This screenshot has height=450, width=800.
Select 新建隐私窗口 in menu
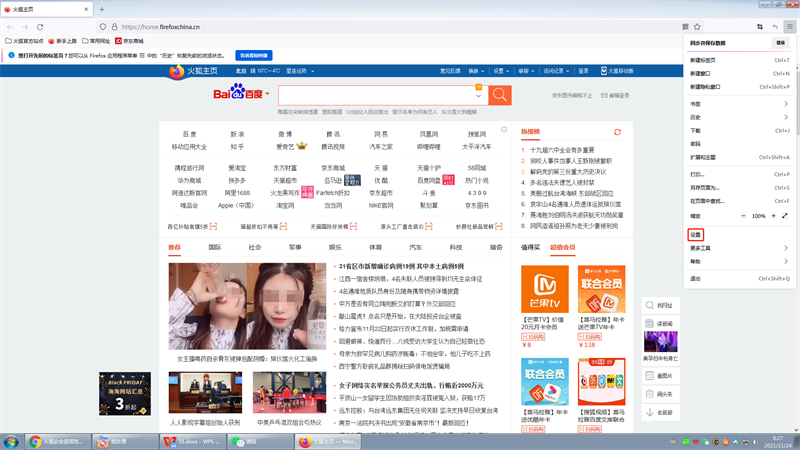coord(739,87)
